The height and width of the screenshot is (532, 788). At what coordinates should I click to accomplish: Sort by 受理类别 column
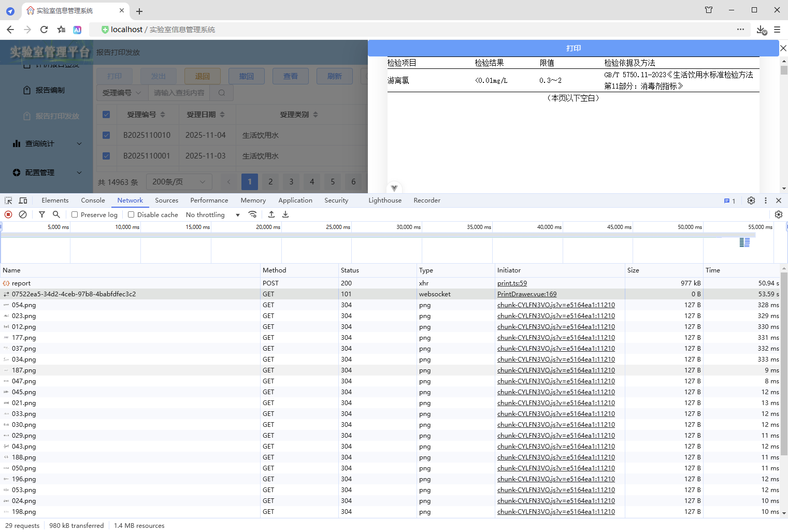[299, 114]
